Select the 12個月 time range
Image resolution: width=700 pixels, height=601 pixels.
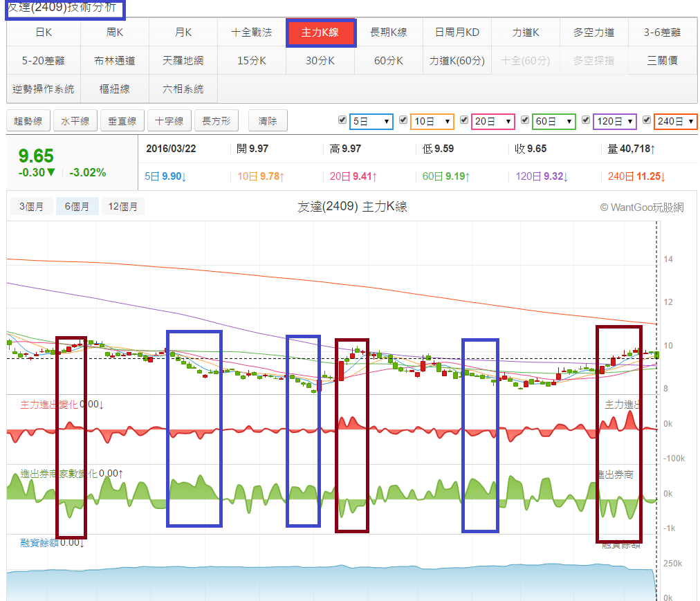point(122,206)
